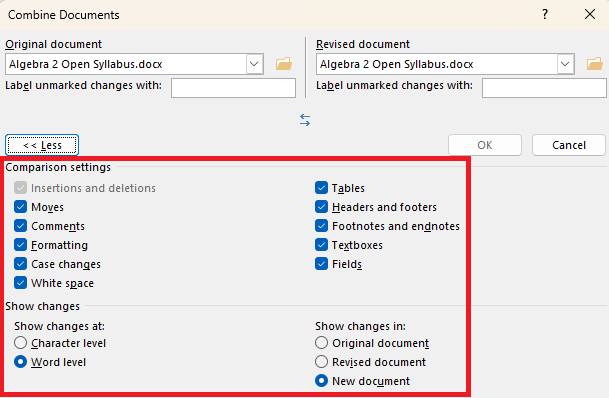Toggle the Comments checkbox
The height and width of the screenshot is (398, 609).
20,226
